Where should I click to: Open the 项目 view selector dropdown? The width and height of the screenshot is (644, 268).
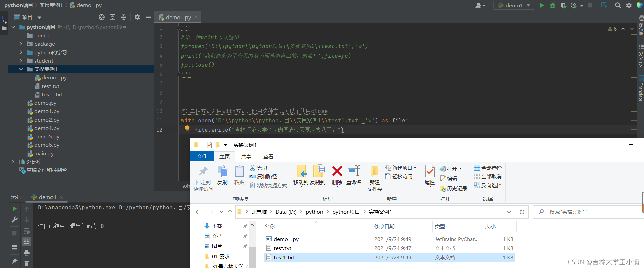39,18
